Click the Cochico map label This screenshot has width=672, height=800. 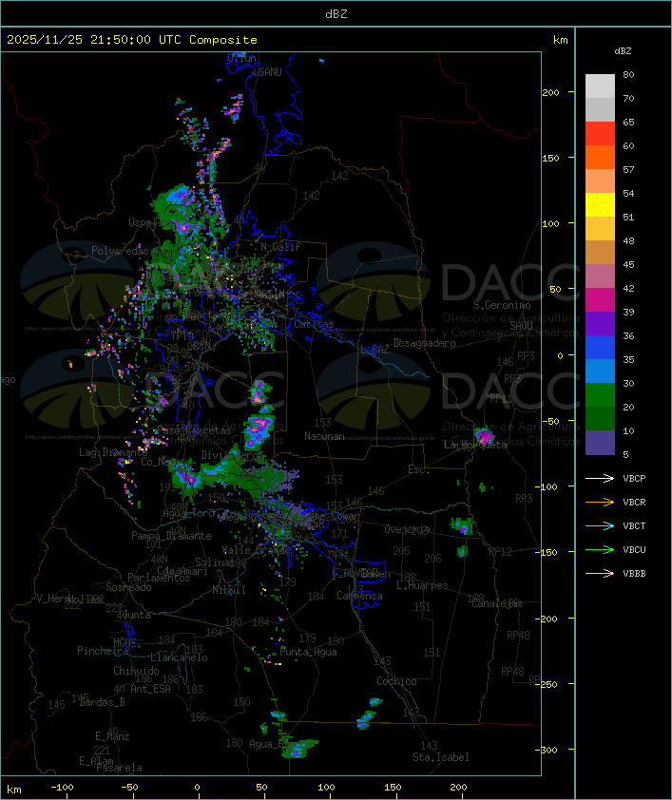tap(396, 681)
